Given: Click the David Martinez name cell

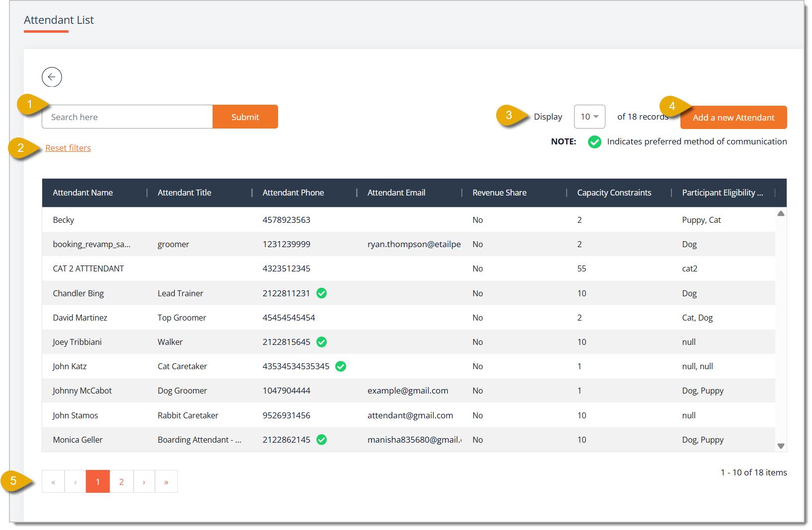Looking at the screenshot, I should coord(80,318).
